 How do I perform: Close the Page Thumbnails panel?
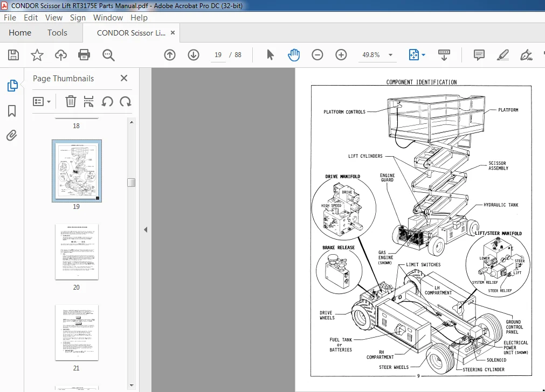click(124, 78)
